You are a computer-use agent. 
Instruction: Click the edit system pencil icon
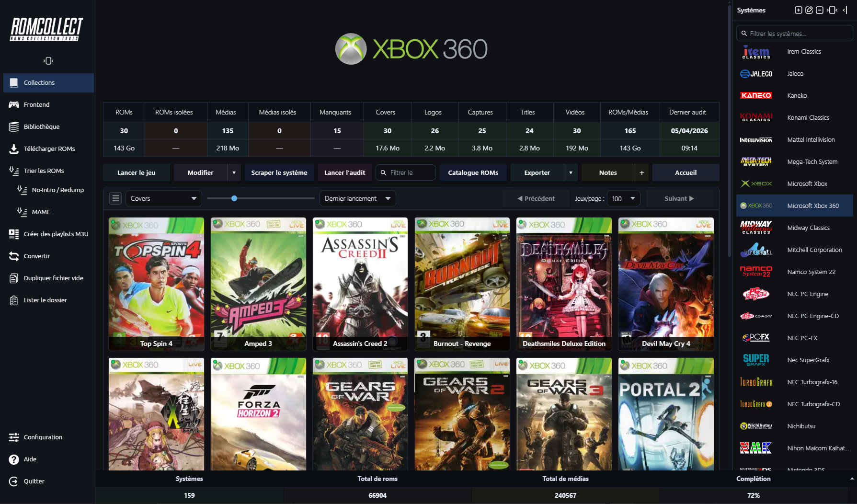tap(809, 10)
